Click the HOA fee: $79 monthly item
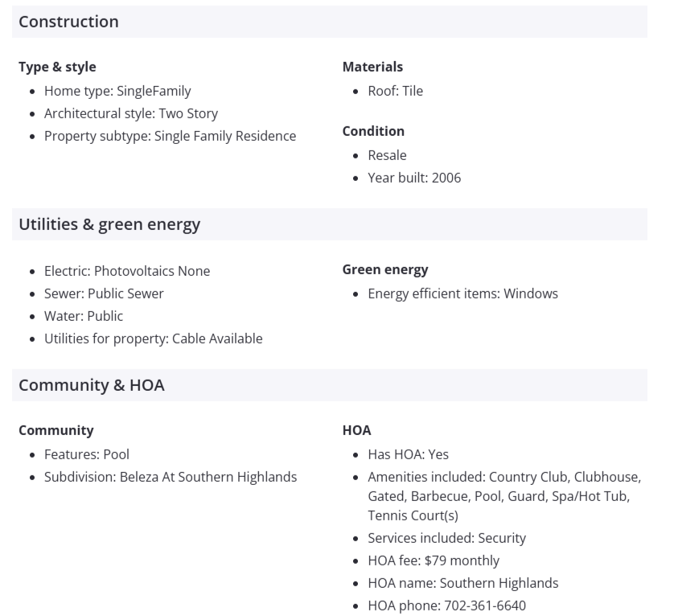The height and width of the screenshot is (616, 674). pyautogui.click(x=434, y=561)
